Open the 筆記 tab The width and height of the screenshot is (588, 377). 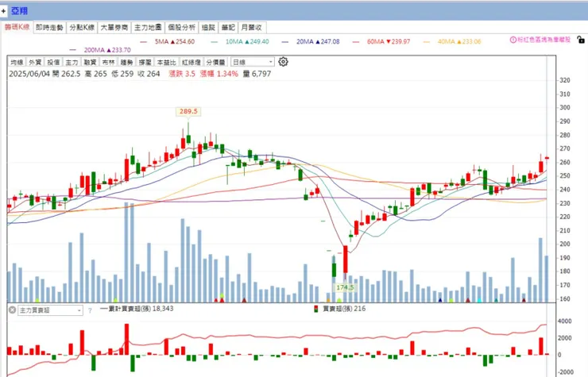tap(227, 27)
